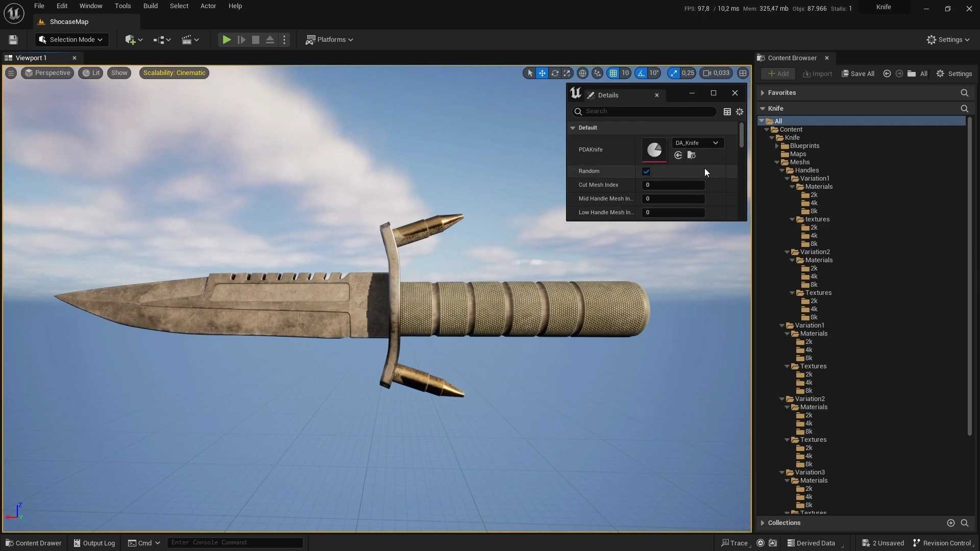Screen dimensions: 980x551
Task: Open the Selection Mode dropdown
Action: [71, 40]
